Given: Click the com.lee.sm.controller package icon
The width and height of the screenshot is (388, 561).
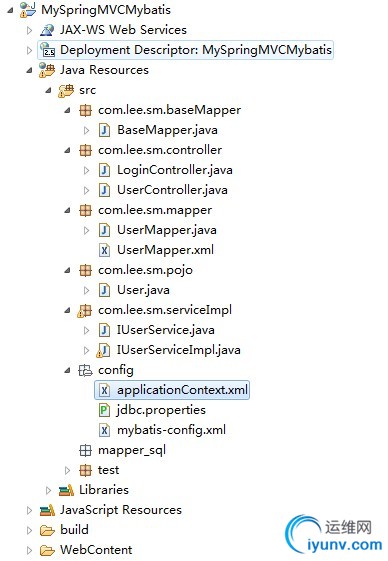Looking at the screenshot, I should 85,150.
